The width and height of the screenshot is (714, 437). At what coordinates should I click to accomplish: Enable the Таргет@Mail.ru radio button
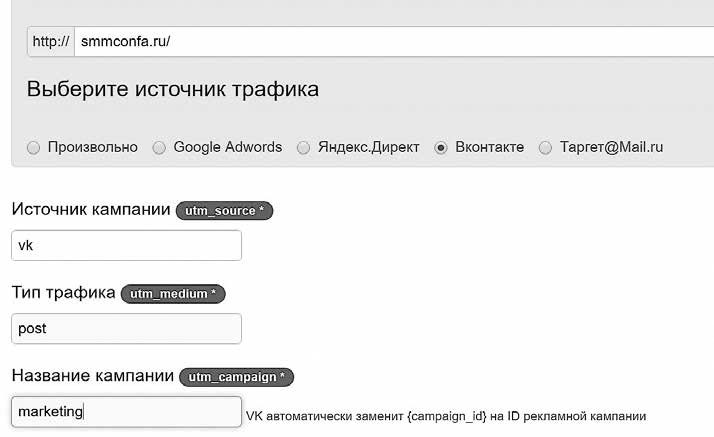point(545,148)
